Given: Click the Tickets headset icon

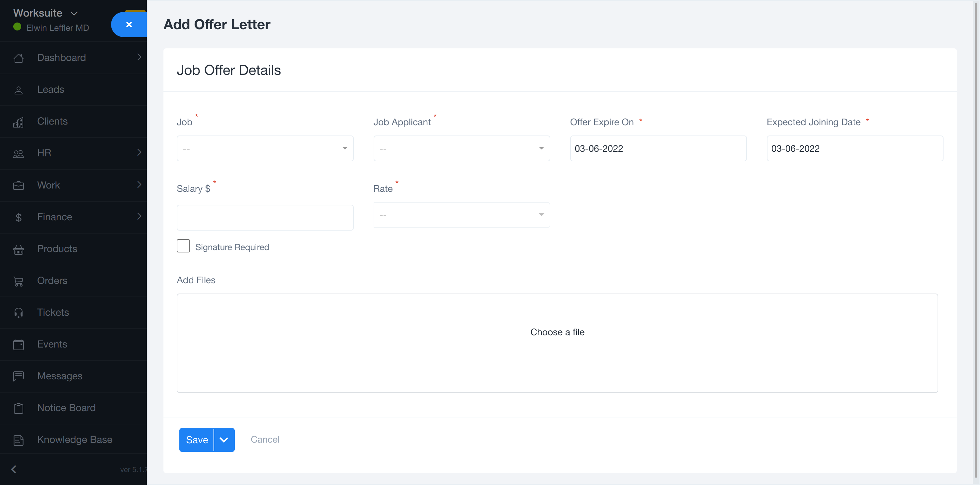Looking at the screenshot, I should coord(18,313).
